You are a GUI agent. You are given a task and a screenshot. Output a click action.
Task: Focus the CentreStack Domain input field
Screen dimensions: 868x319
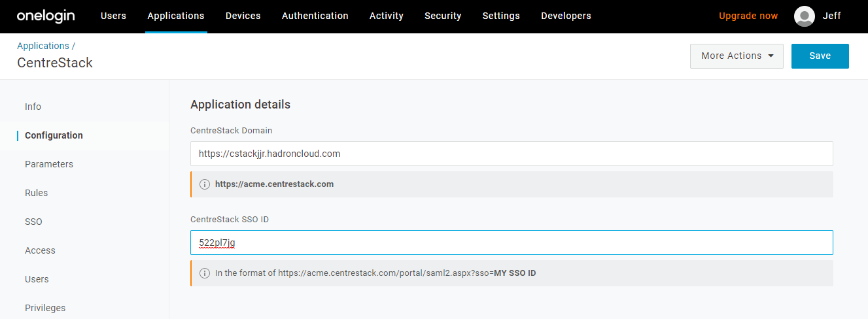coord(512,154)
